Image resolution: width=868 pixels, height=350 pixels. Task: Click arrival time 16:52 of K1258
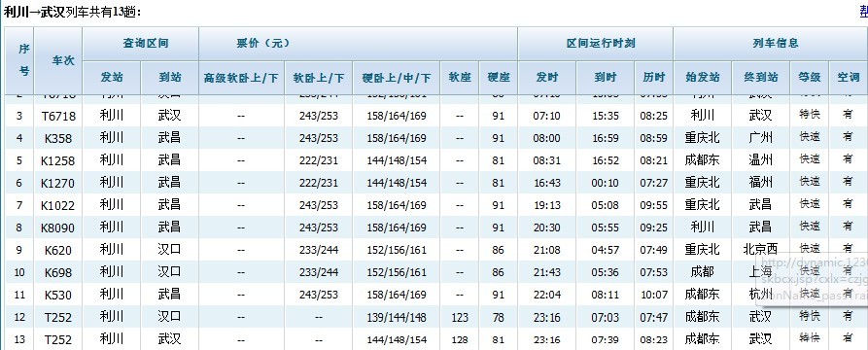click(x=605, y=160)
